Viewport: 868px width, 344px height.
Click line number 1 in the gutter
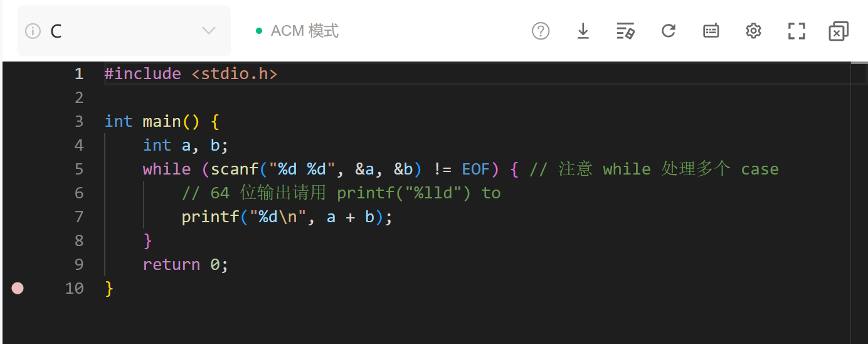tap(78, 74)
